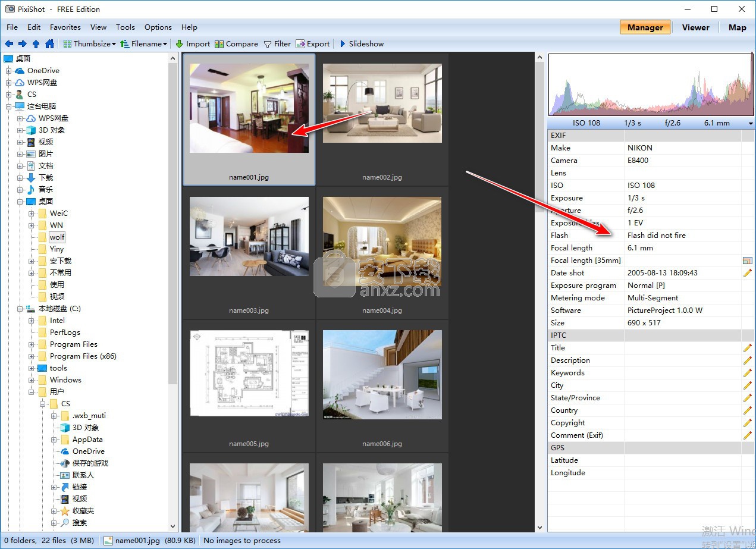This screenshot has width=756, height=549.
Task: Switch to the Manager tab
Action: pos(645,27)
